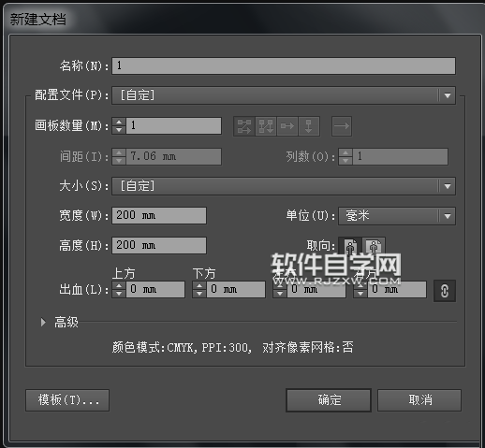Select grid by row artboard layout icon
The width and height of the screenshot is (485, 448).
click(244, 126)
